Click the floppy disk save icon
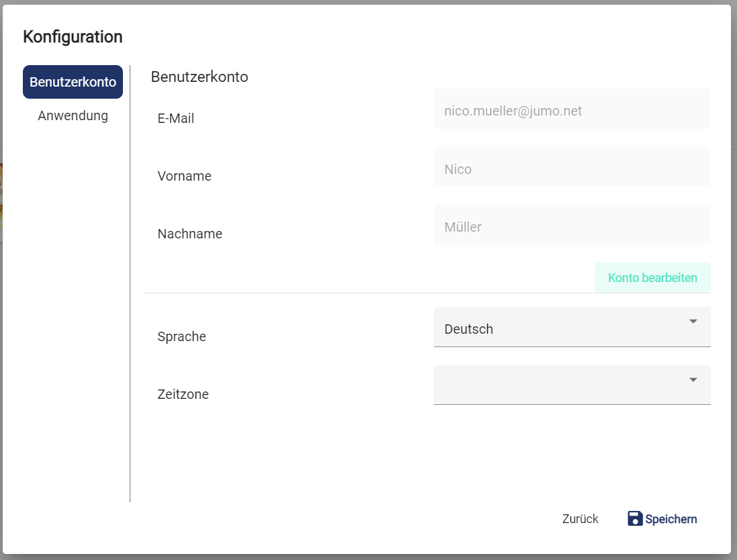Screen dimensions: 737x560 635,518
